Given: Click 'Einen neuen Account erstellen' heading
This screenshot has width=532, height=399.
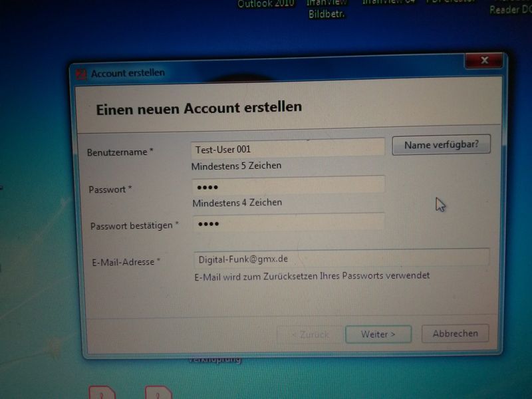Looking at the screenshot, I should pyautogui.click(x=199, y=108).
